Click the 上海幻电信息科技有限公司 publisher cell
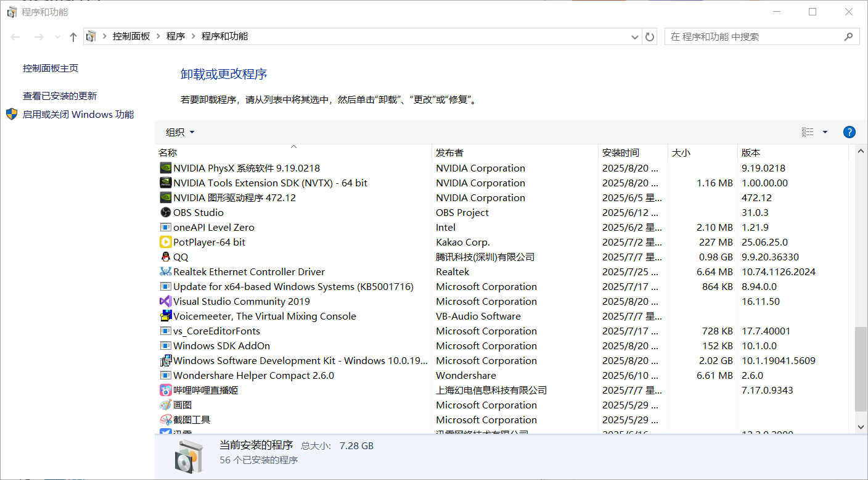The height and width of the screenshot is (480, 868). 491,390
